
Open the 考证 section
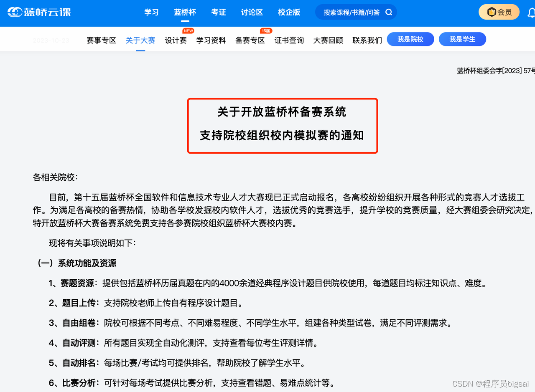(219, 12)
